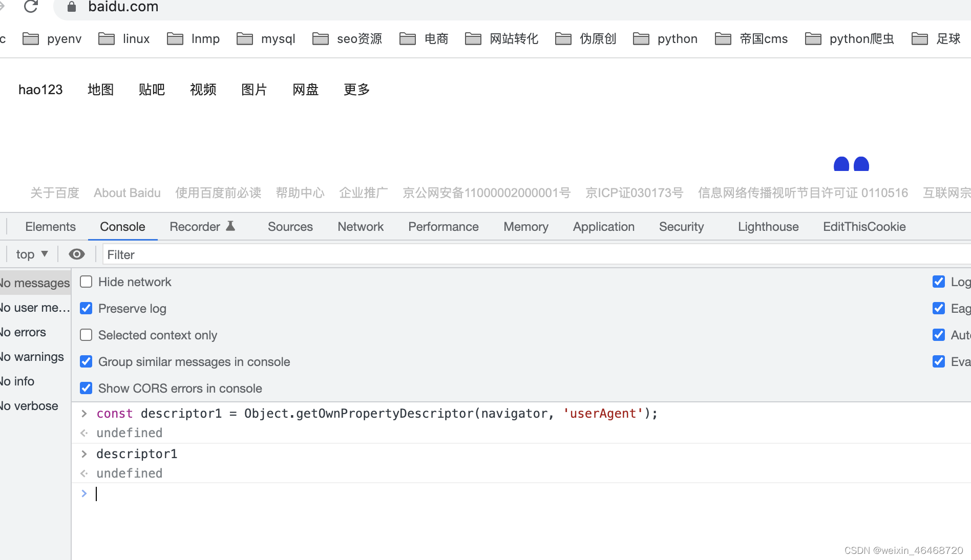Viewport: 971px width, 560px height.
Task: Toggle the Eva checkbox on right
Action: coord(939,362)
